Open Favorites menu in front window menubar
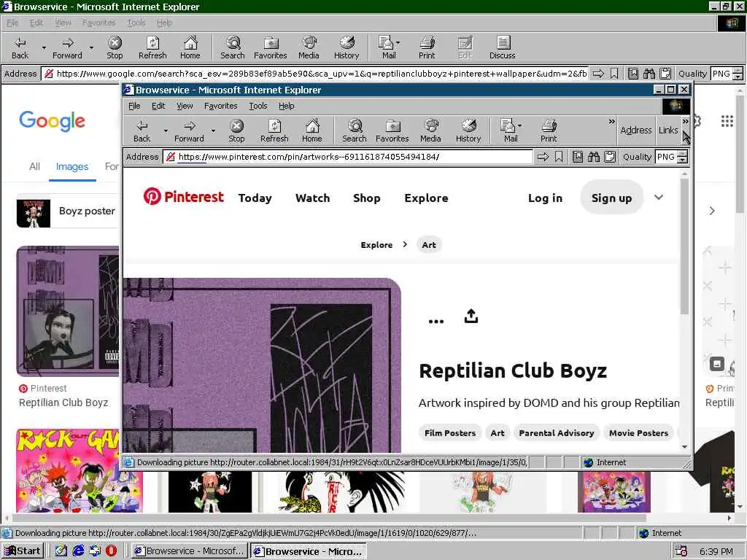This screenshot has height=560, width=747. pyautogui.click(x=220, y=106)
